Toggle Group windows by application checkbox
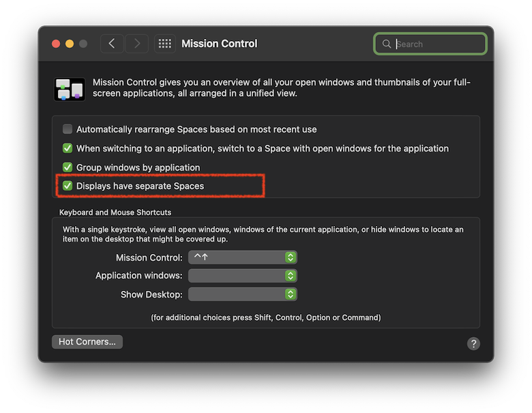This screenshot has width=532, height=413. click(x=68, y=167)
